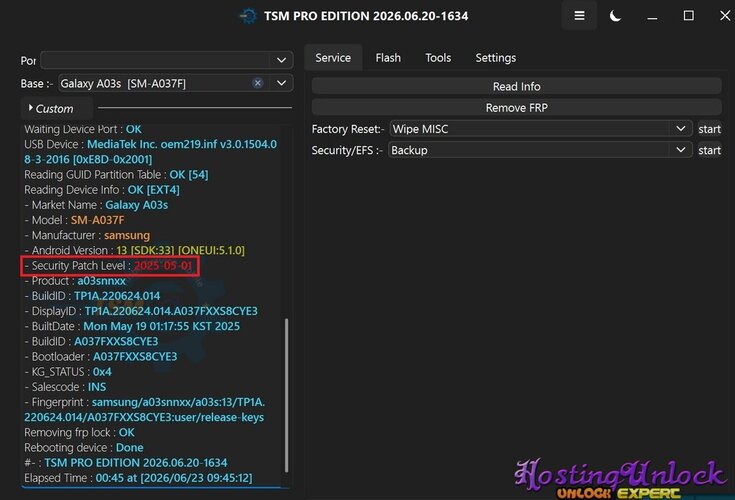The width and height of the screenshot is (735, 500).
Task: Open the Security/EFS Backup dropdown
Action: click(540, 150)
